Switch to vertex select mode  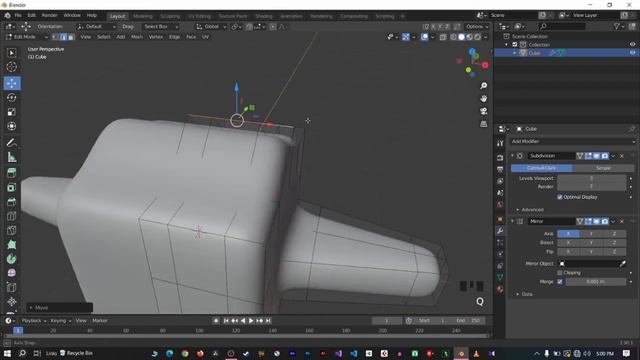point(56,37)
